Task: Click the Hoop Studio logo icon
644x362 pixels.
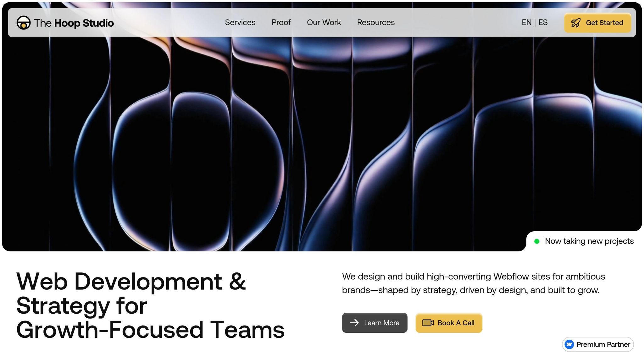Action: tap(24, 23)
